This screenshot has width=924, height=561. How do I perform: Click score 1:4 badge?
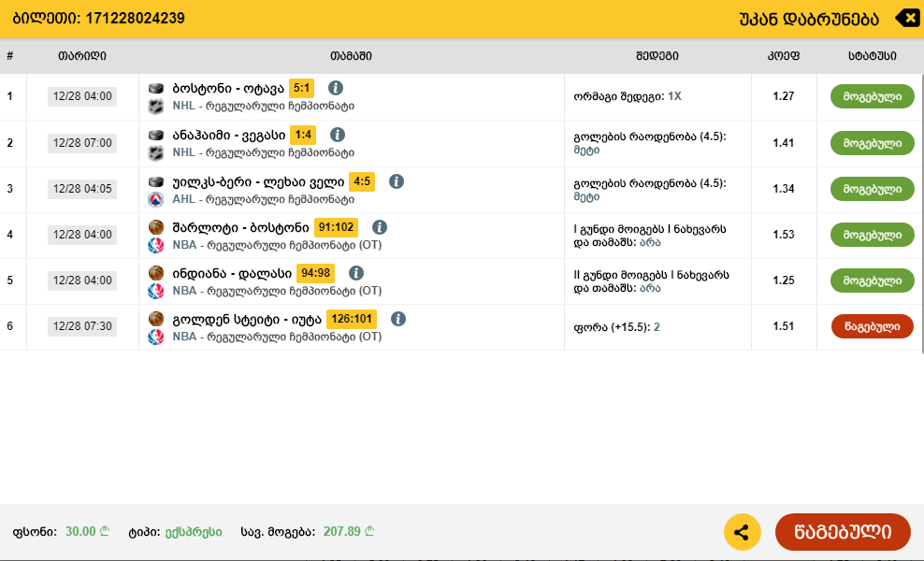point(303,135)
